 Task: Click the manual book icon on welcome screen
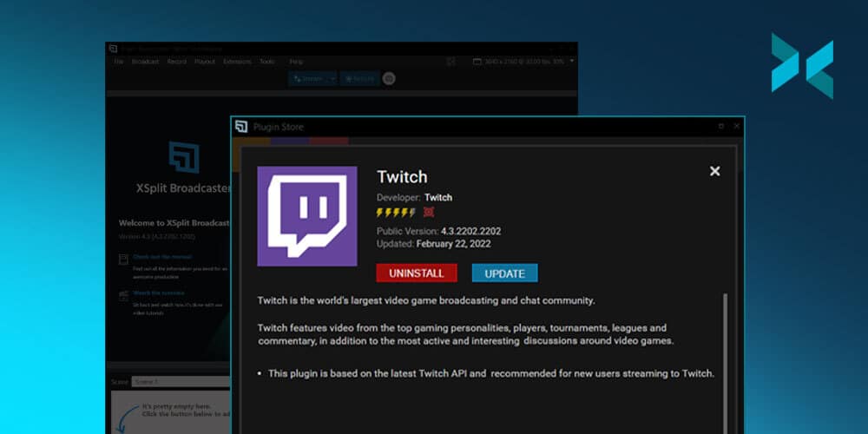[123, 259]
